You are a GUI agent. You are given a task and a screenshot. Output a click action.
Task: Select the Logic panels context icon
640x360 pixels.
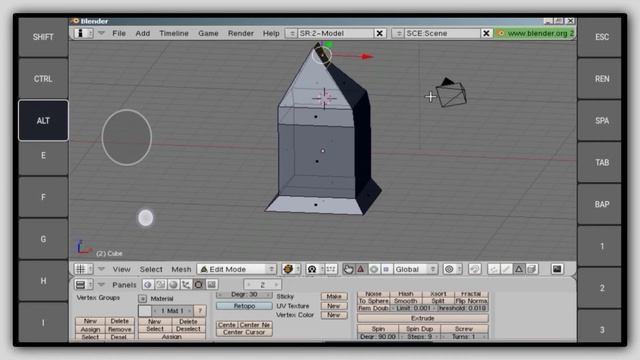[149, 284]
